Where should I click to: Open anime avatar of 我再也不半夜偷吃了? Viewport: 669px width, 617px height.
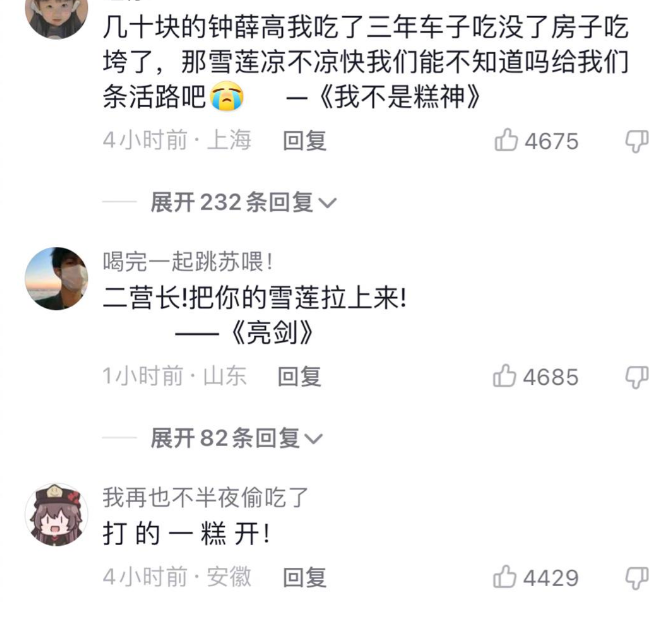pyautogui.click(x=56, y=515)
